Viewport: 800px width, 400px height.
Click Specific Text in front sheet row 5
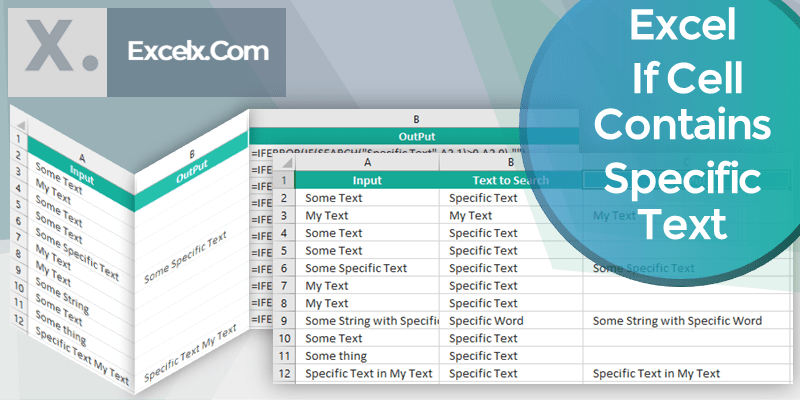483,251
